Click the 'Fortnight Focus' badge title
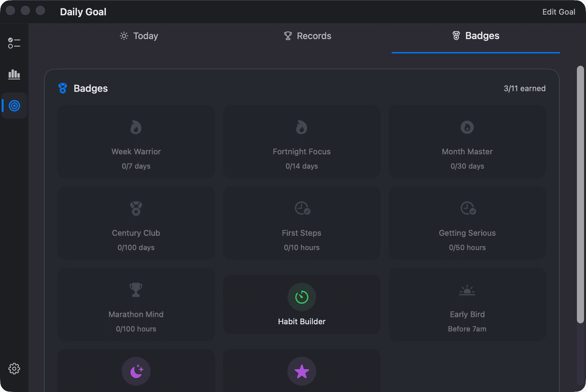Screen dimensions: 586x392 [302, 152]
